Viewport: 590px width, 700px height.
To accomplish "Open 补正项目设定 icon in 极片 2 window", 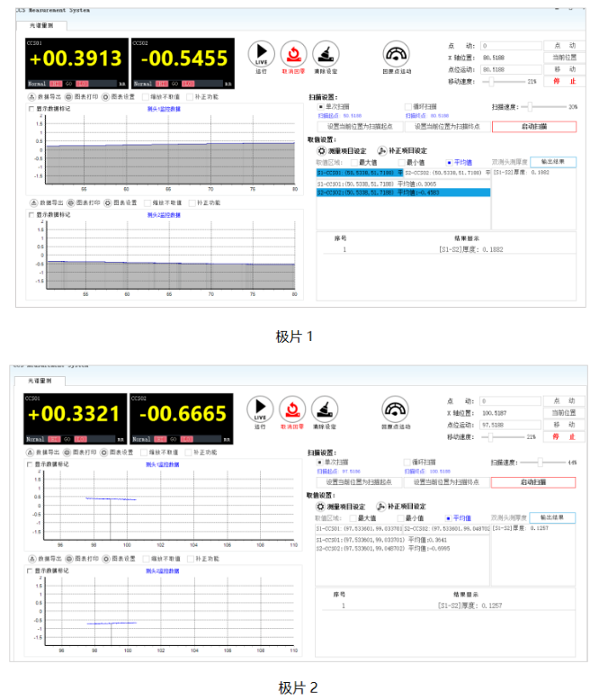I will point(380,507).
